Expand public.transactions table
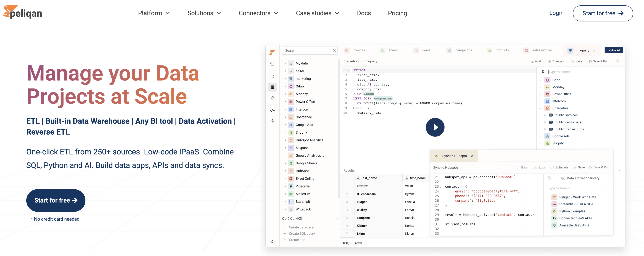644x256 pixels. (x=545, y=129)
